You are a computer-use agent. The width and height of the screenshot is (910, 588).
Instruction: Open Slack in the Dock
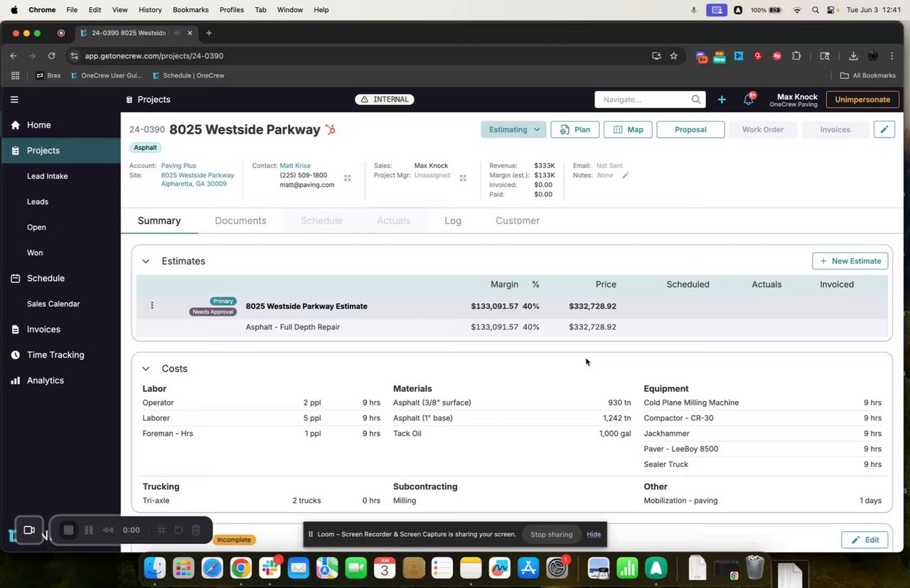pos(269,568)
